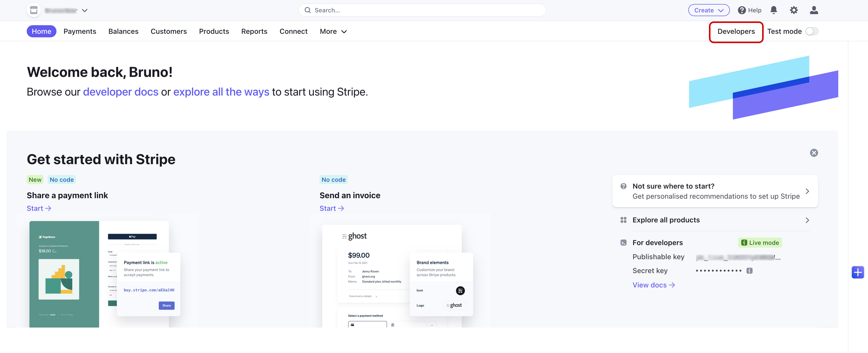Open the Help menu
This screenshot has height=353, width=868.
(x=749, y=10)
